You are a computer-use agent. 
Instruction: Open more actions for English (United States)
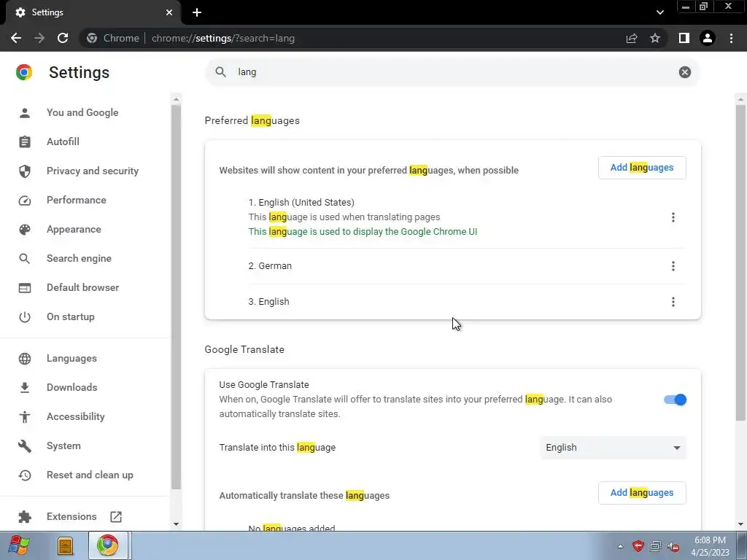(673, 217)
